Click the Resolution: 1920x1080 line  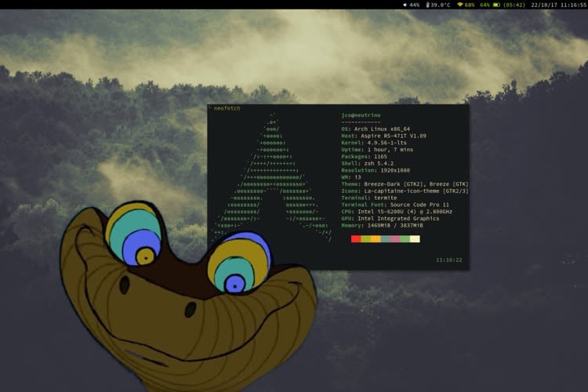[x=376, y=170]
